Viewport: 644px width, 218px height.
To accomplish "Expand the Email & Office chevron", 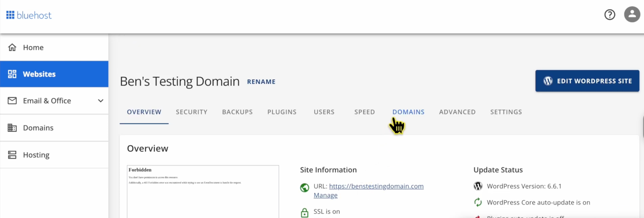I will pos(101,101).
